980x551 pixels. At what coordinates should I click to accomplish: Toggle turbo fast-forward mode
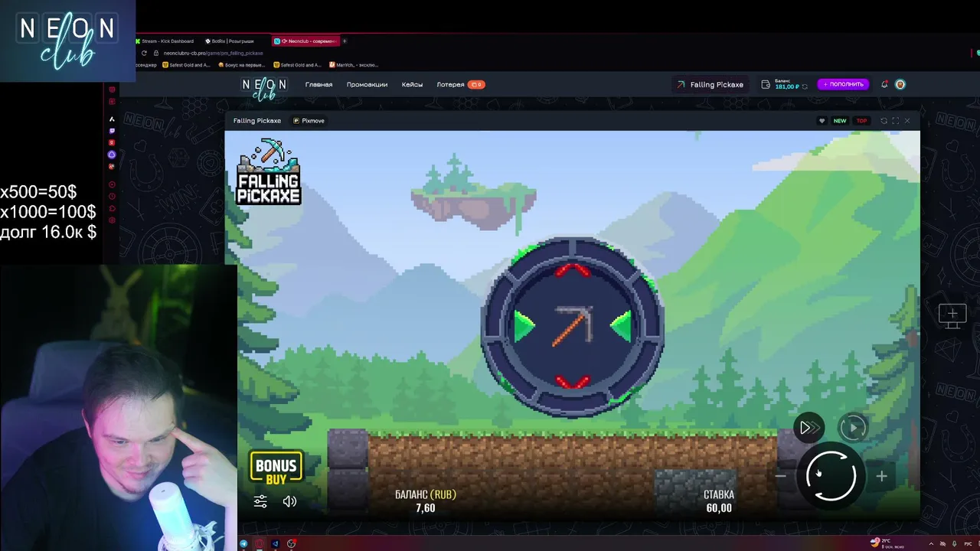pyautogui.click(x=808, y=428)
